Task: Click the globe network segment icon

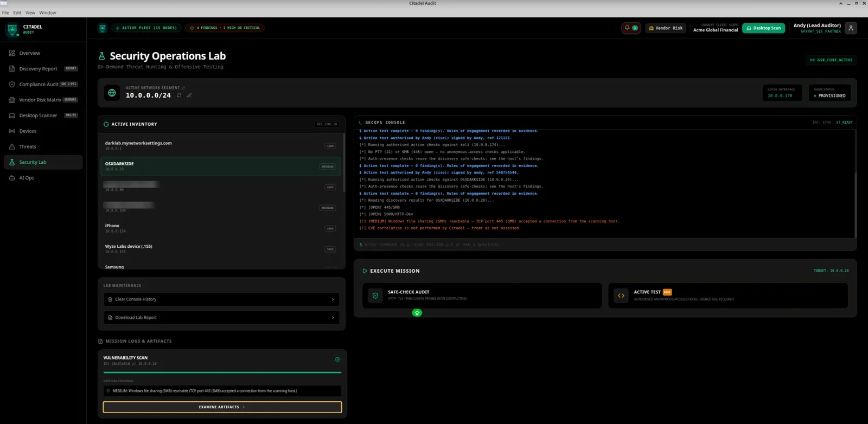Action: coord(112,93)
